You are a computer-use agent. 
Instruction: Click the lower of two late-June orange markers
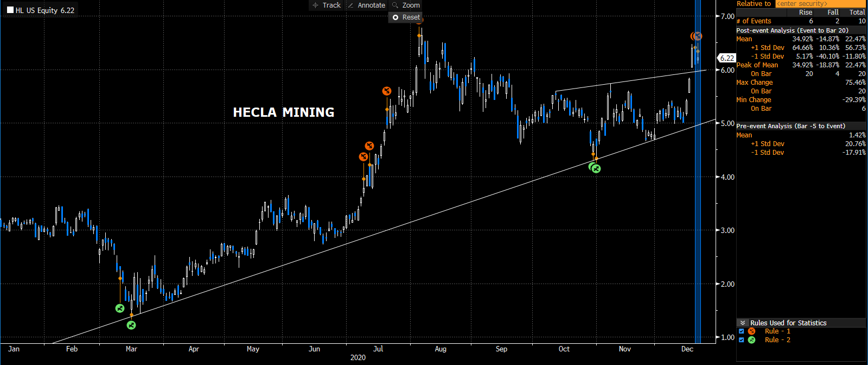tap(363, 157)
